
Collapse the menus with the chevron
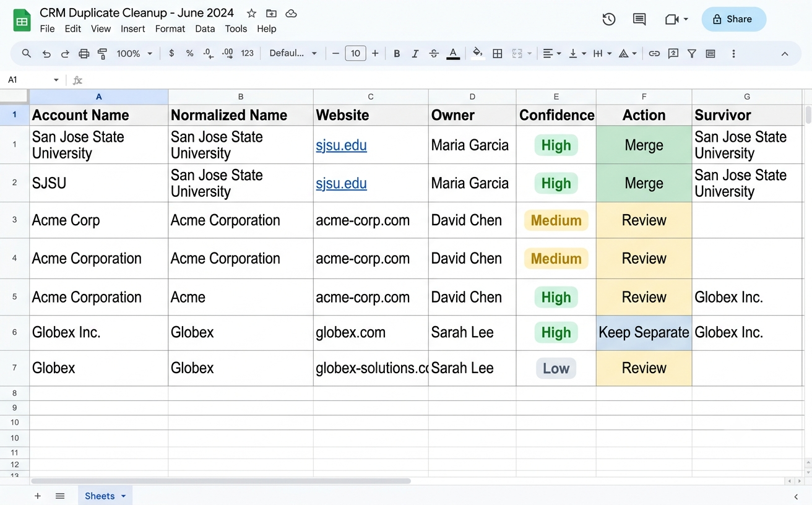pos(785,54)
